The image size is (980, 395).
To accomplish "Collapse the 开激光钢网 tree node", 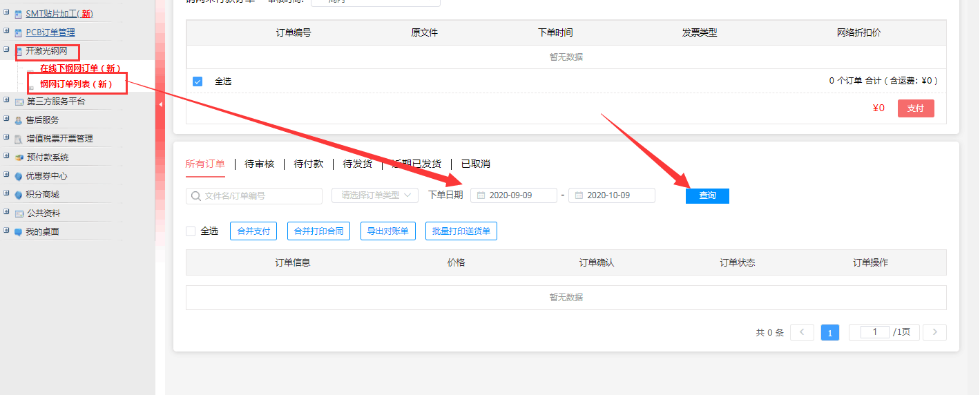I will click(x=7, y=50).
